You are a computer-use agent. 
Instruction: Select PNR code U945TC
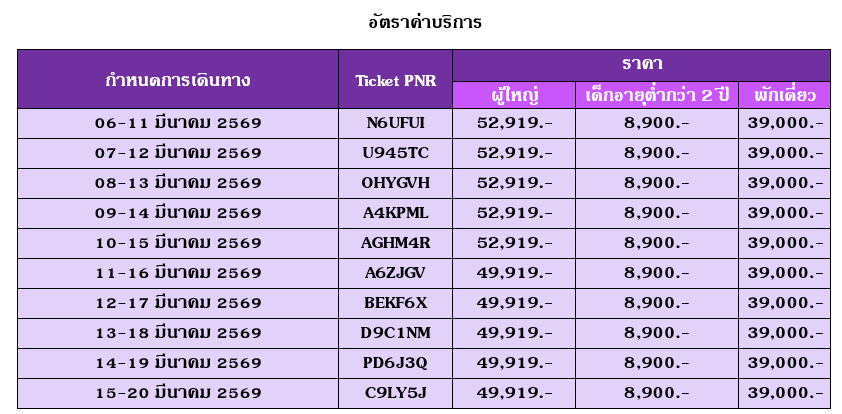coord(395,153)
